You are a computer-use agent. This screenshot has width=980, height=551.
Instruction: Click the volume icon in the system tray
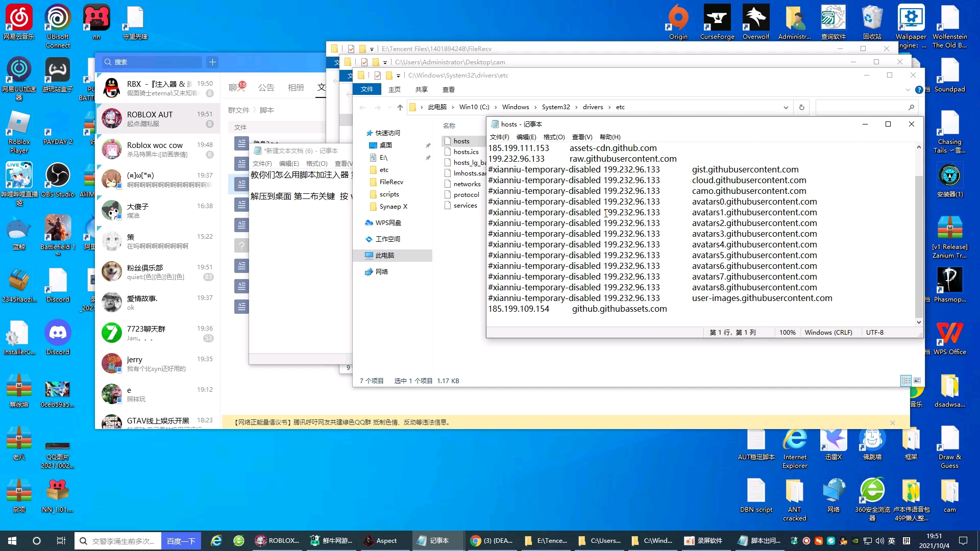(879, 541)
